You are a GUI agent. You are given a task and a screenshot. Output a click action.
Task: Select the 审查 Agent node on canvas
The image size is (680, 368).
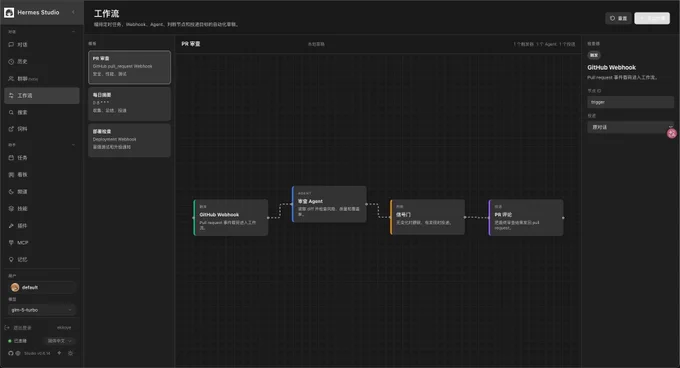click(329, 204)
